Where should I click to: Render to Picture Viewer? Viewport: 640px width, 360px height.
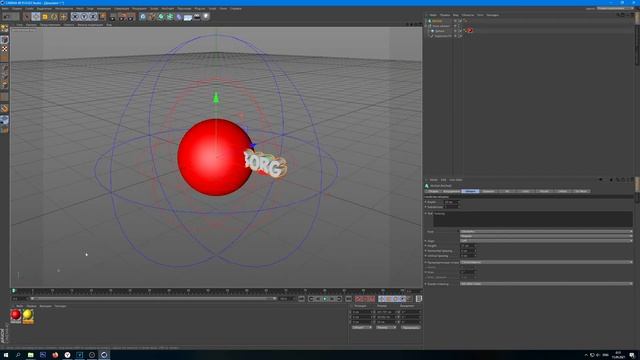click(122, 17)
